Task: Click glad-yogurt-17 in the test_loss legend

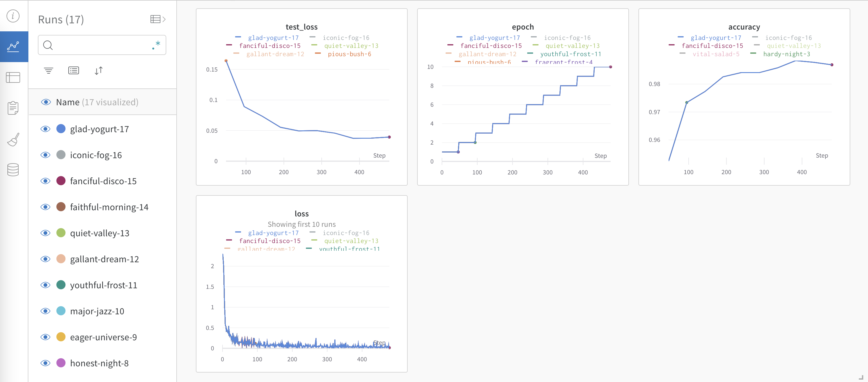Action: 274,37
